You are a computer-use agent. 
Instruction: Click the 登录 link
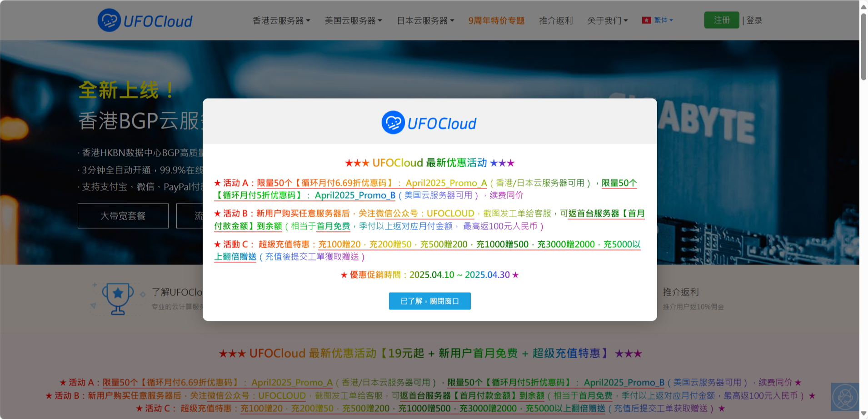[x=754, y=21]
